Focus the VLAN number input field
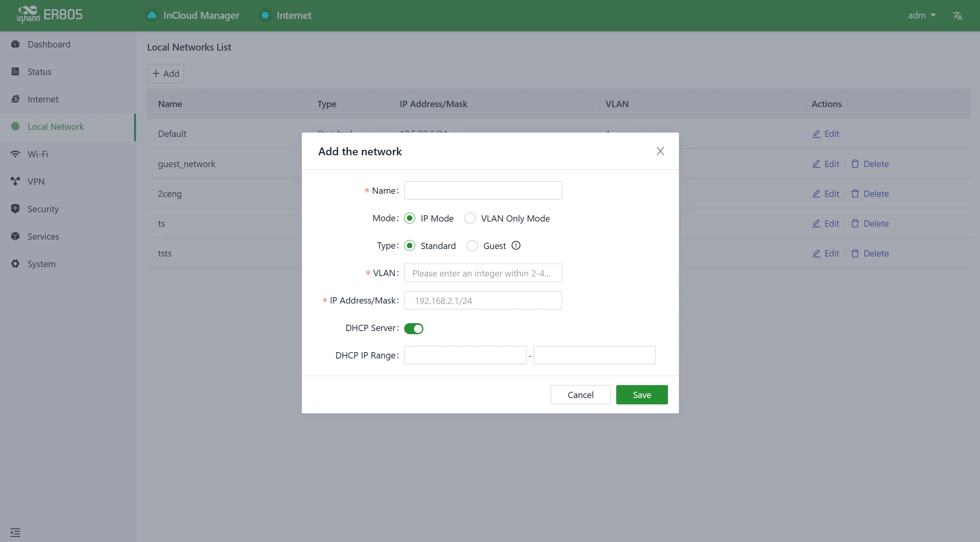 [483, 273]
